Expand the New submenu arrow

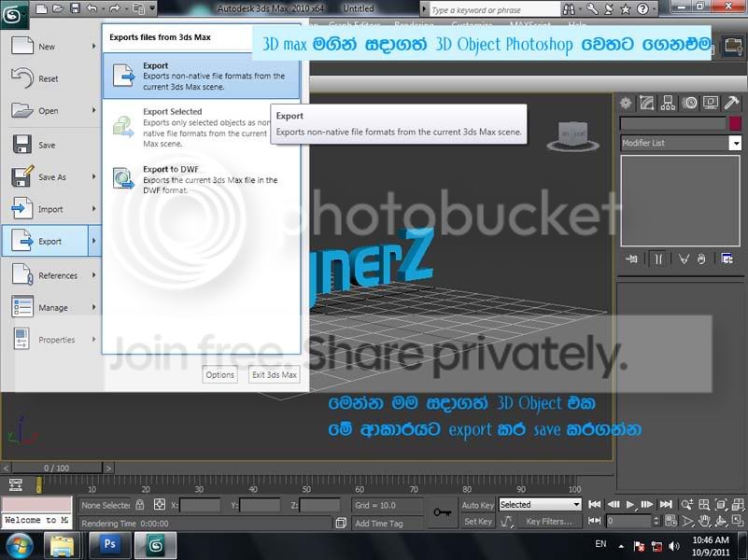coord(94,47)
